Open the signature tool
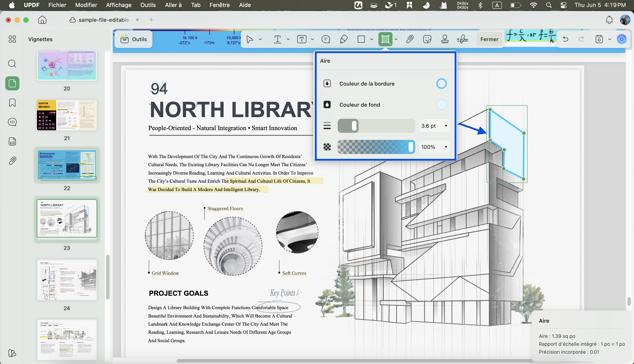 click(x=462, y=39)
